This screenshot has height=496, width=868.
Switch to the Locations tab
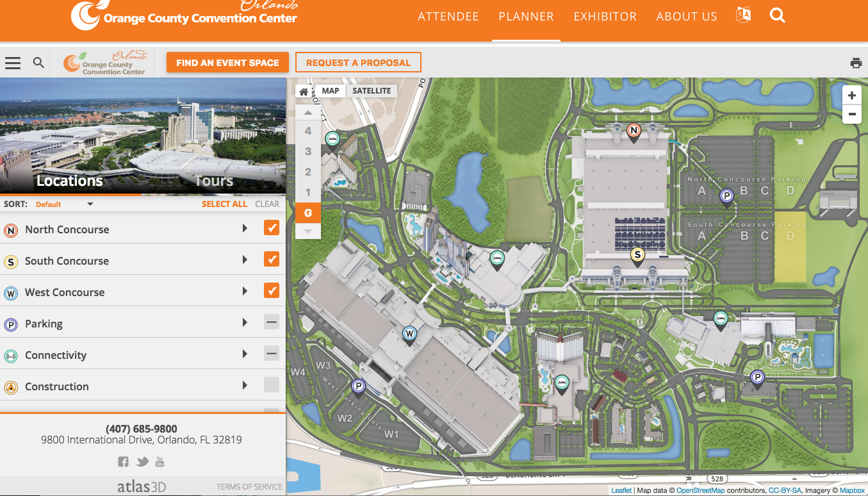pyautogui.click(x=69, y=181)
